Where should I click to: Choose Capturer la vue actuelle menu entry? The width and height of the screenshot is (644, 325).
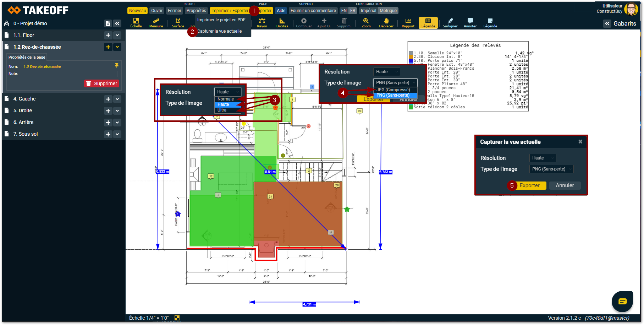point(219,31)
